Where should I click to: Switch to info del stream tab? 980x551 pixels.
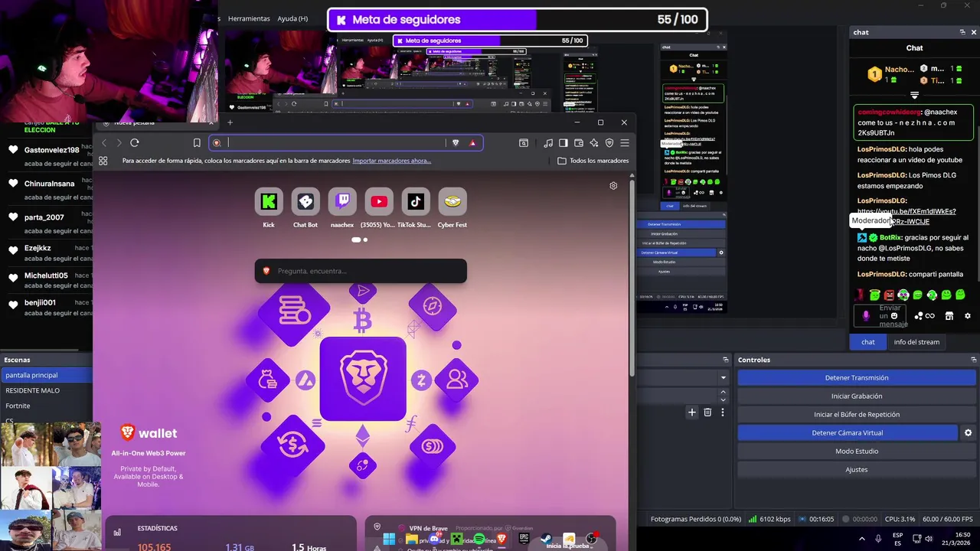tap(916, 342)
